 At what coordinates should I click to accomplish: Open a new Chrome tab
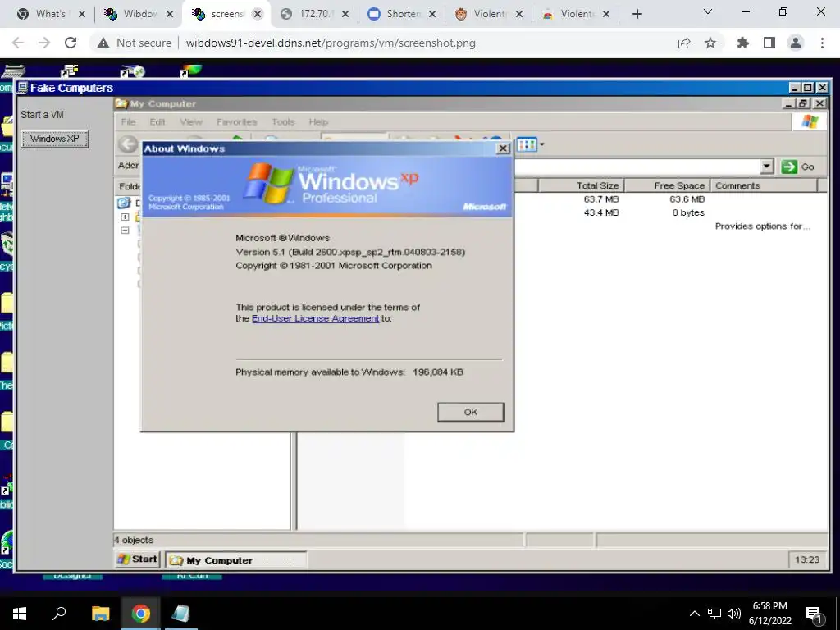637,15
